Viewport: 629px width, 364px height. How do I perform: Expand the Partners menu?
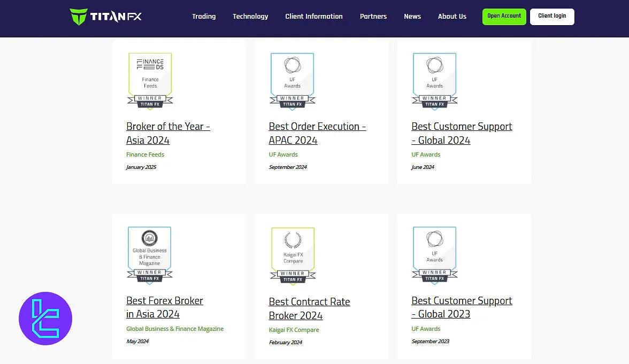pyautogui.click(x=373, y=17)
